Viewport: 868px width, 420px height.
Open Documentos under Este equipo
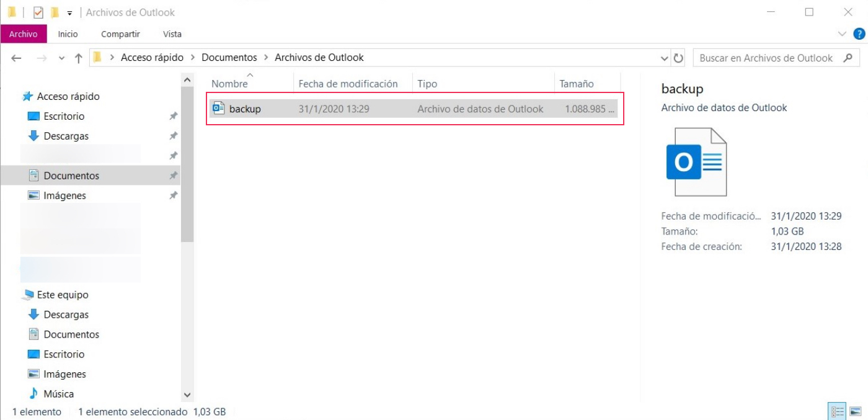[x=71, y=334]
